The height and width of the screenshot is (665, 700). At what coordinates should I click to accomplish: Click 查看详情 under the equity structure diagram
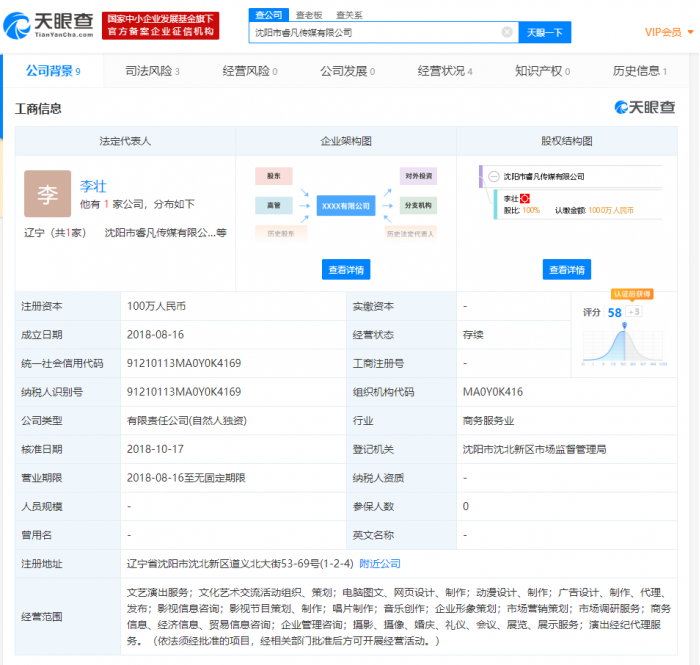567,269
